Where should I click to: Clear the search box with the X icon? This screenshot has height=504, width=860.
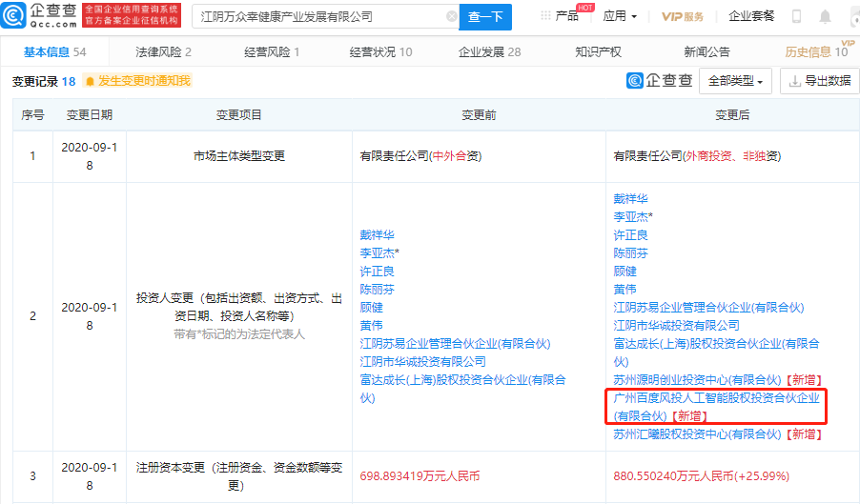(451, 16)
